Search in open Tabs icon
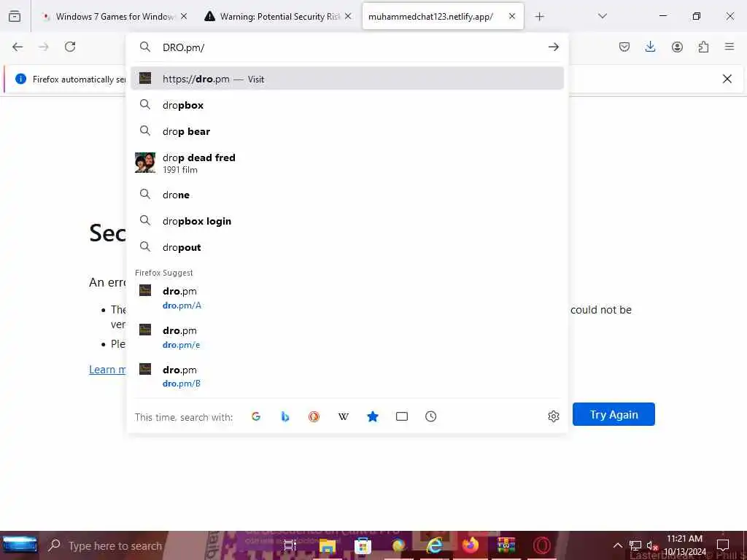The height and width of the screenshot is (560, 747). 402,416
